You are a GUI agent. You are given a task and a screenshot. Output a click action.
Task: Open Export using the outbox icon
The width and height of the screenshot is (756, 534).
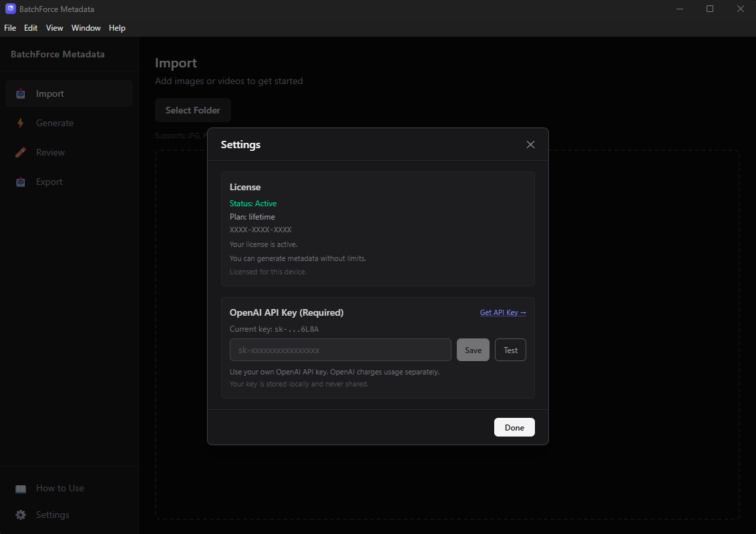click(x=20, y=182)
